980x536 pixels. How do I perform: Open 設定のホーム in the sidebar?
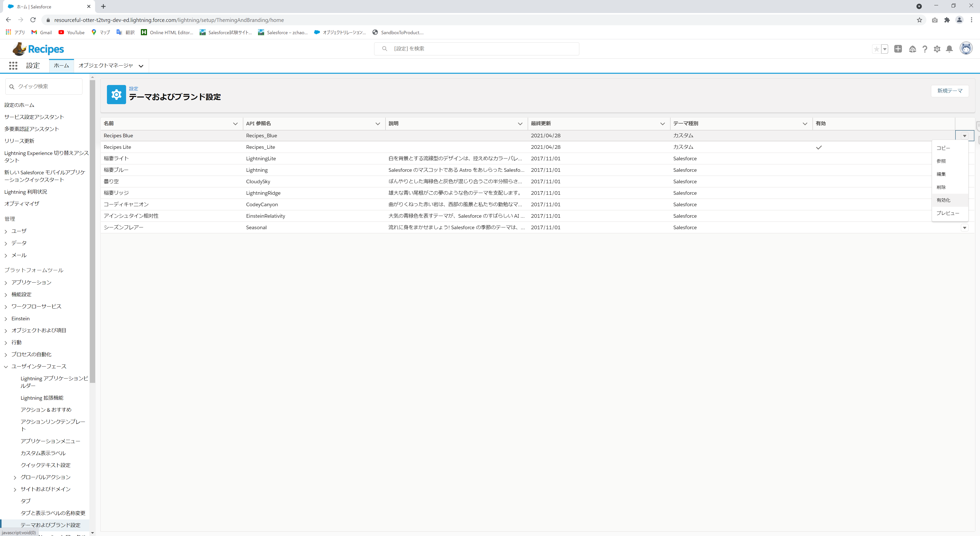(19, 105)
